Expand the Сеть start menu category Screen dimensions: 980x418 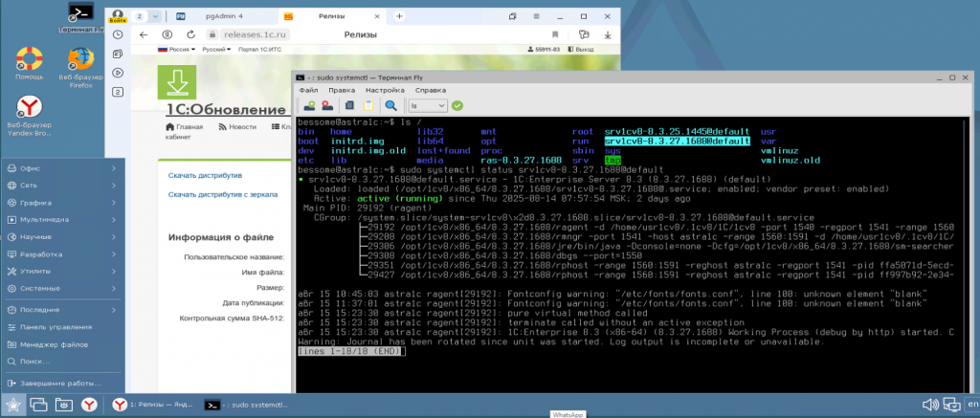pos(62,186)
